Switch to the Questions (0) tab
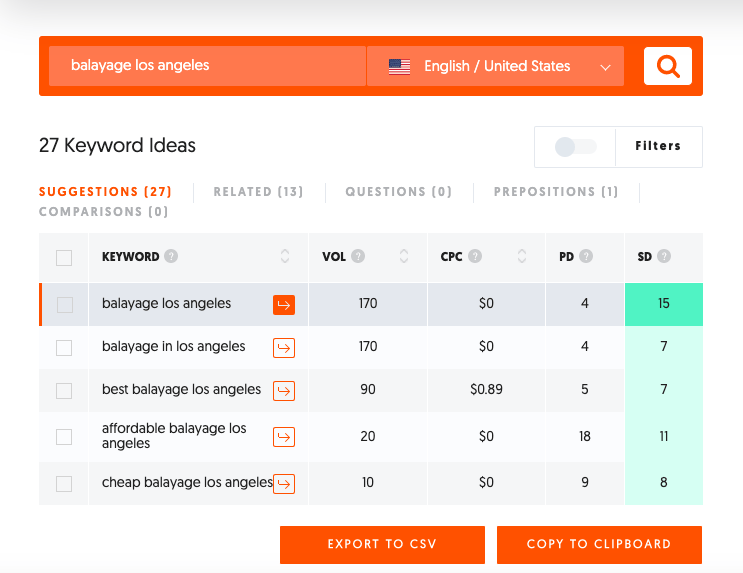Viewport: 743px width, 573px height. [x=399, y=191]
